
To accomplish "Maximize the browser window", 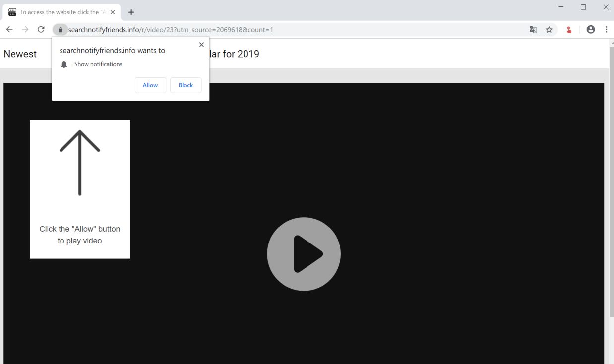I will 583,7.
